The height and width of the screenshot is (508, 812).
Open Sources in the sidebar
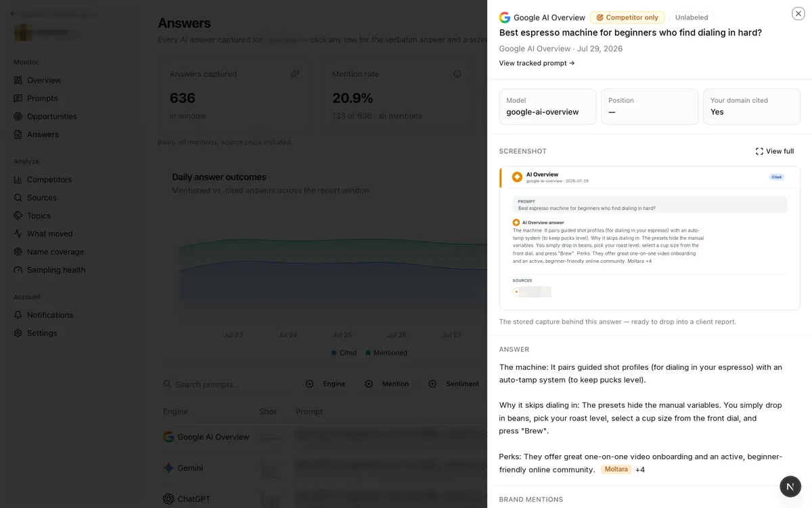[41, 198]
